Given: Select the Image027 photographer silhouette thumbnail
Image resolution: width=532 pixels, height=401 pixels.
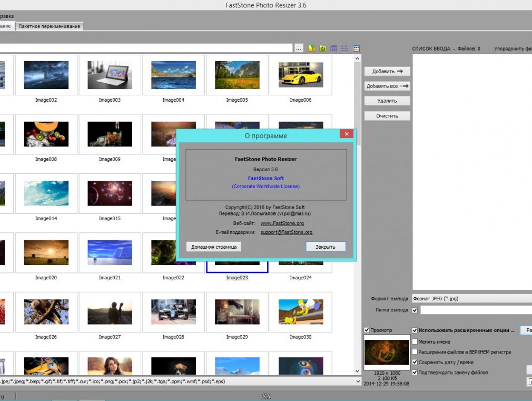Looking at the screenshot, I should (x=110, y=312).
